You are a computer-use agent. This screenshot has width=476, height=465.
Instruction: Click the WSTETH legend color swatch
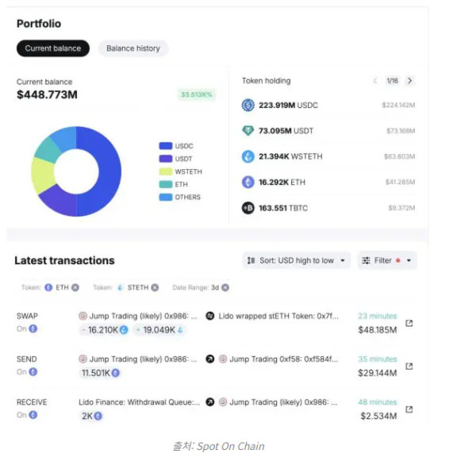point(165,171)
